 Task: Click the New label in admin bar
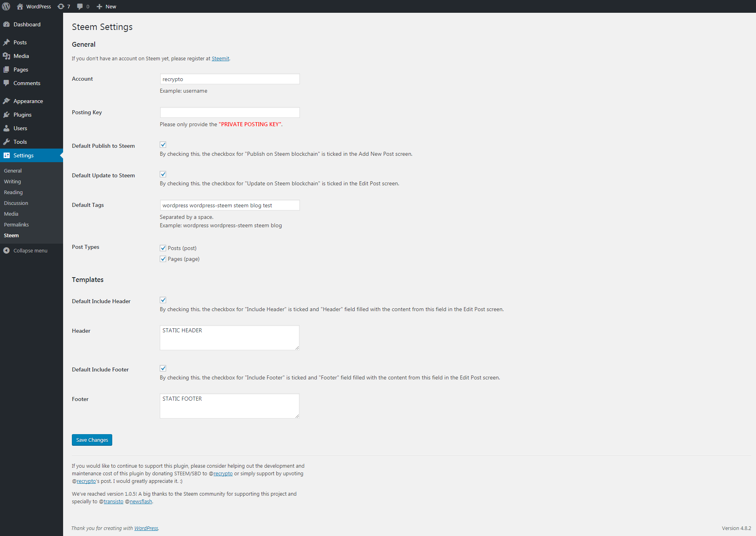[111, 6]
